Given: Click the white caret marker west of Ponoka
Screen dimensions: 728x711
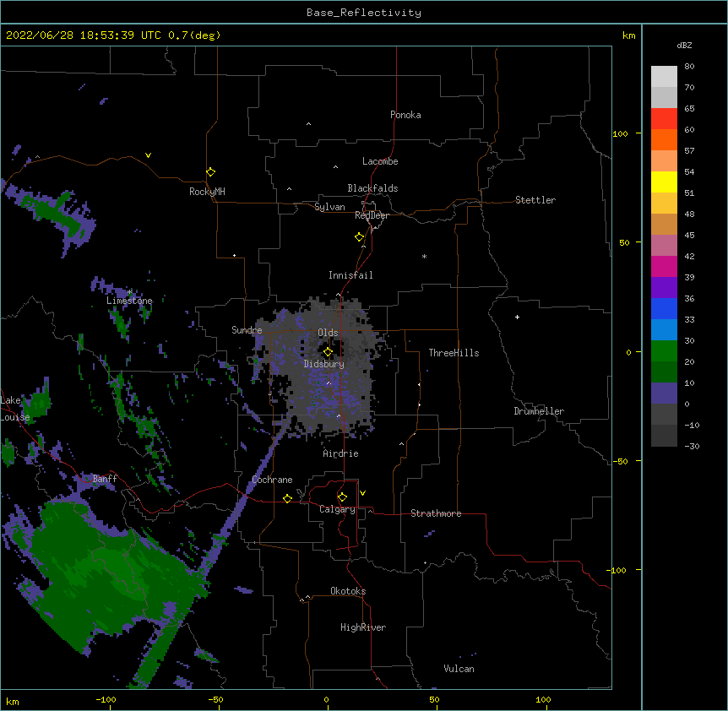Looking at the screenshot, I should coord(309,124).
